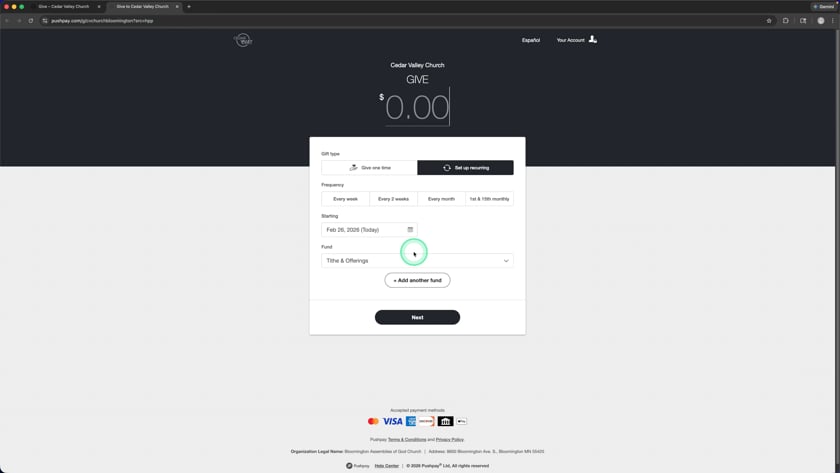This screenshot has height=473, width=840.
Task: Select the Give to Cedar Valley Church tab
Action: pyautogui.click(x=142, y=6)
